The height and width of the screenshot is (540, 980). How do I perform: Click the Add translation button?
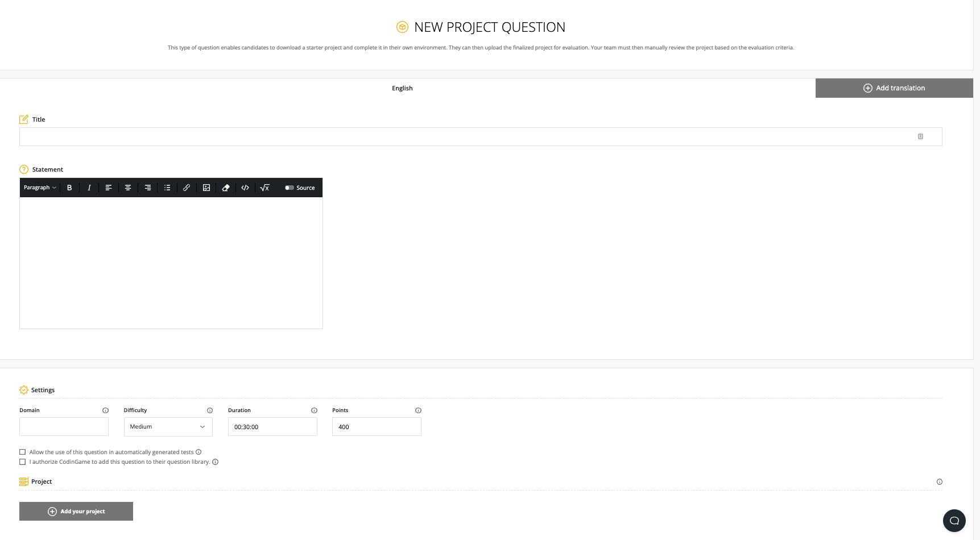(894, 88)
